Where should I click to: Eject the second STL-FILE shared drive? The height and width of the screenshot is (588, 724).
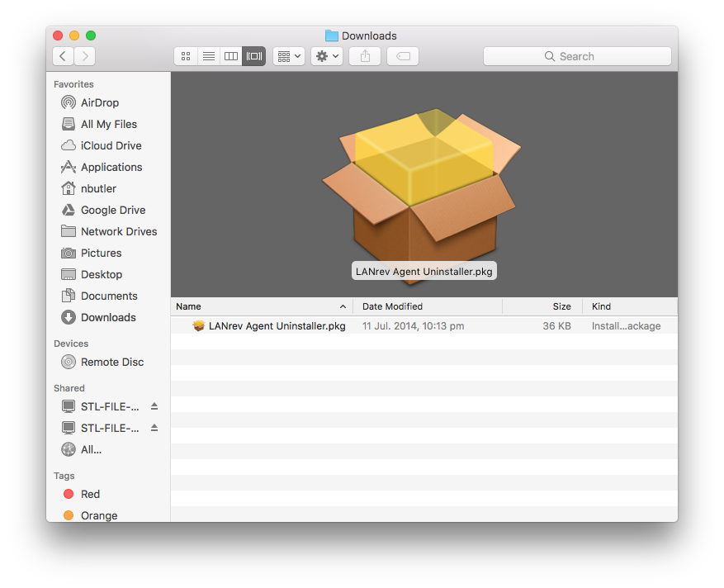point(154,428)
